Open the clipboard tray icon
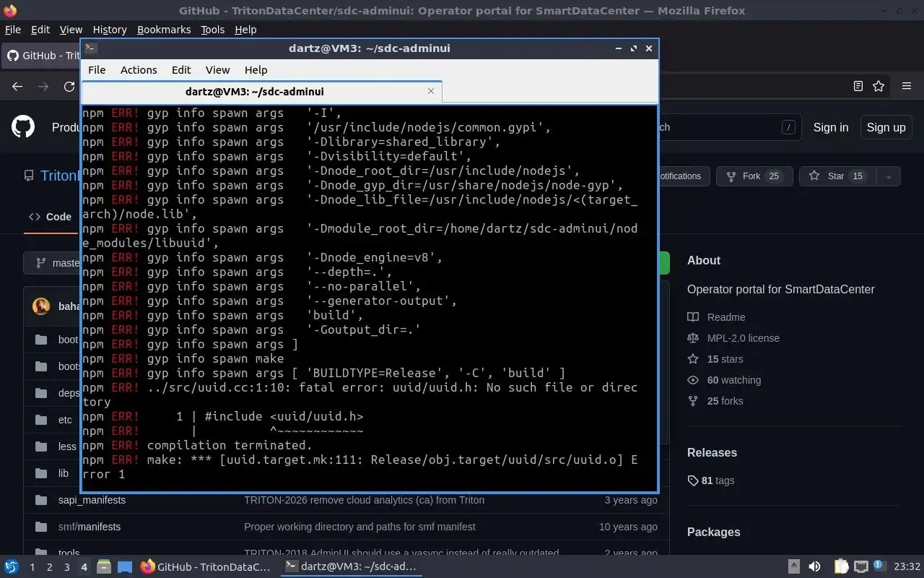 (841, 567)
